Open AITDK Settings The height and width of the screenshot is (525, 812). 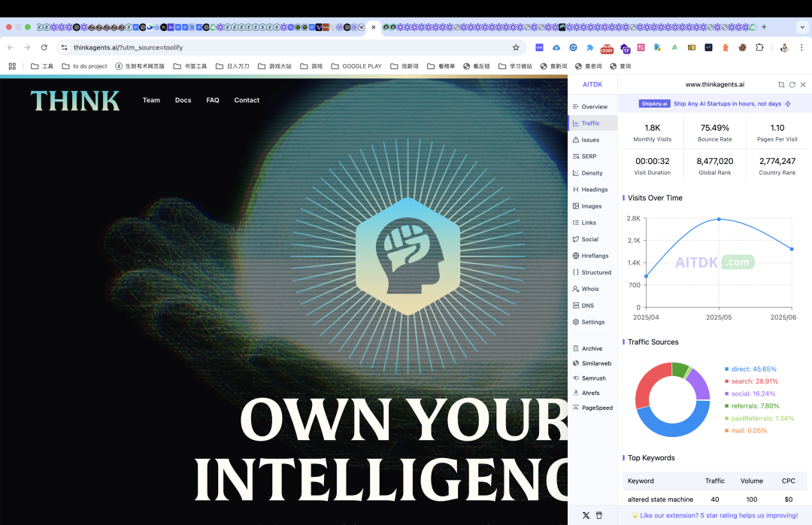589,323
